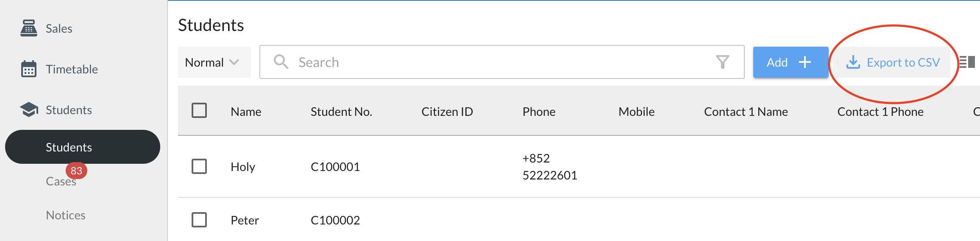Focus the Search input field

[500, 62]
